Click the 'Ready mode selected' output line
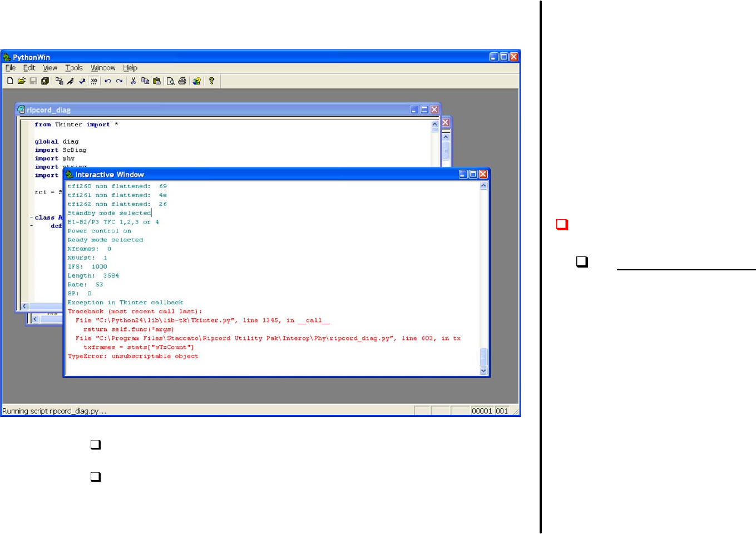The image size is (756, 534). (105, 240)
